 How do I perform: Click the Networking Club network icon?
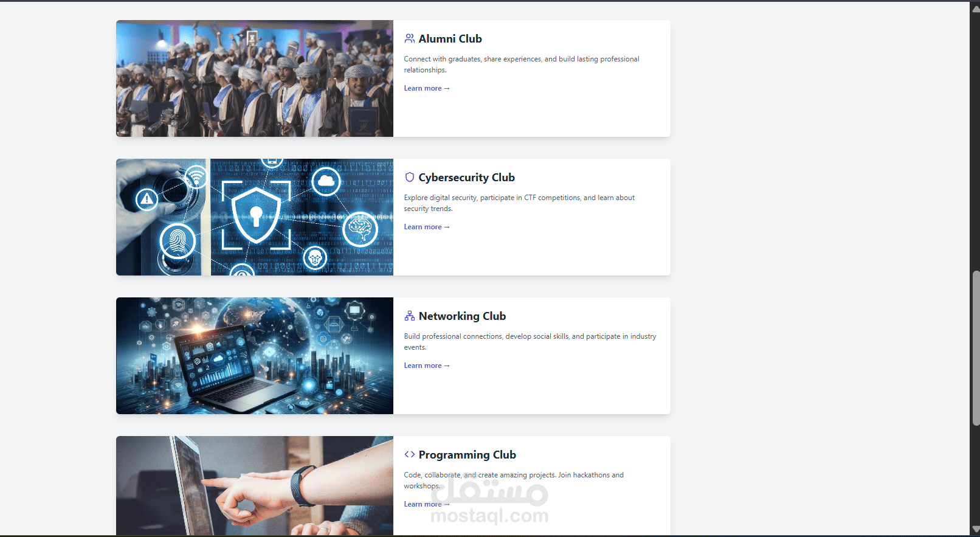[x=410, y=316]
